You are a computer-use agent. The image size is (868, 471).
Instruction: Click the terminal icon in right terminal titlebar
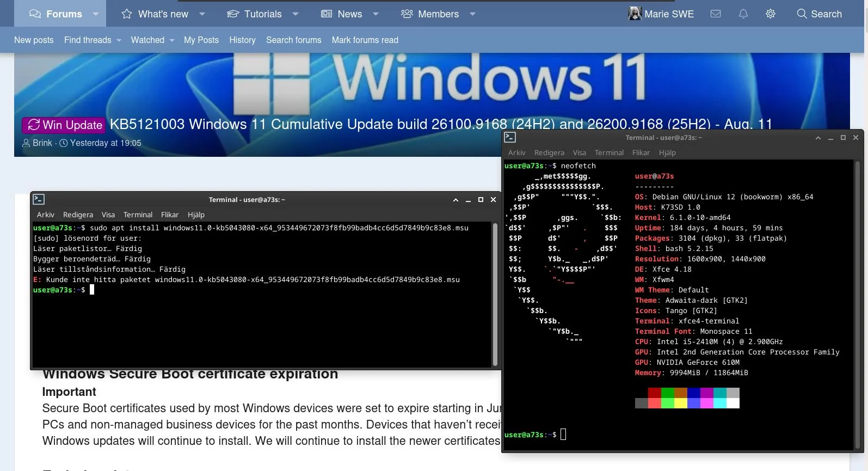point(510,137)
